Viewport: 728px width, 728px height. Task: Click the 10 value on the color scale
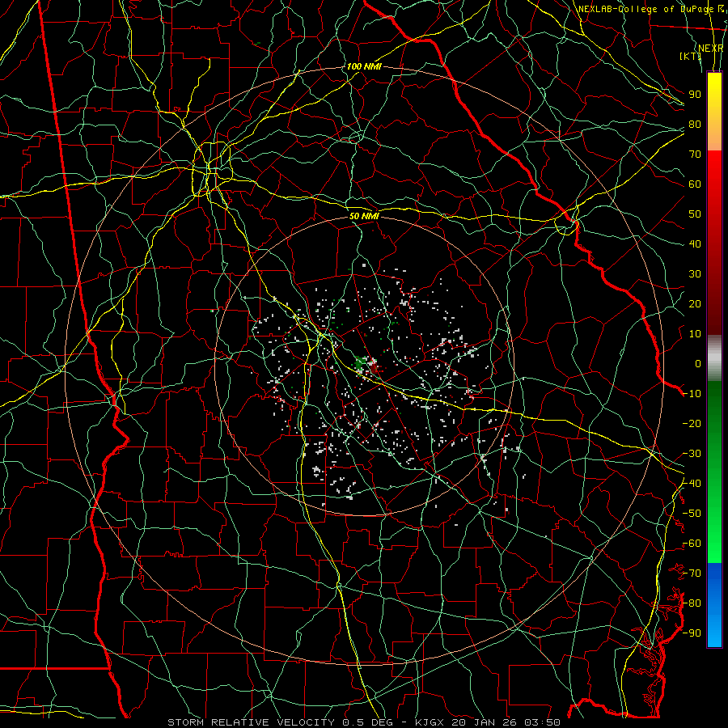coord(695,334)
